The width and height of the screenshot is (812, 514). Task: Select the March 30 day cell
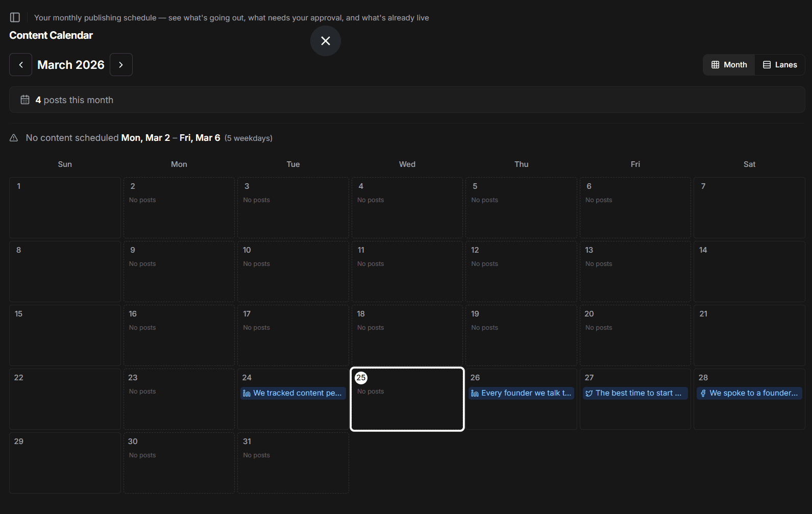[x=179, y=463]
